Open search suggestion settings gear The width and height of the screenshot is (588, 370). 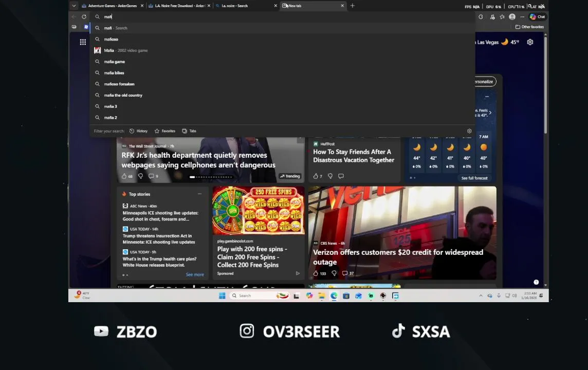469,131
